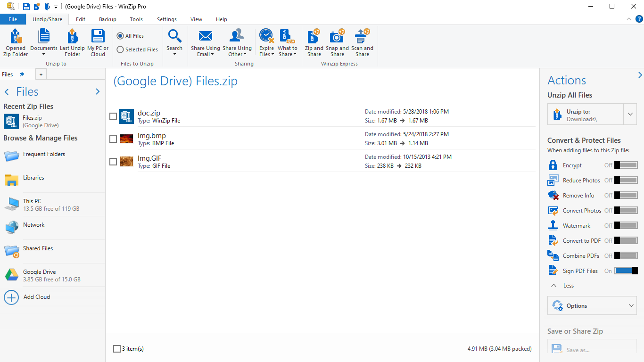Open the doc.zip file icon
This screenshot has width=644, height=362.
click(x=126, y=116)
